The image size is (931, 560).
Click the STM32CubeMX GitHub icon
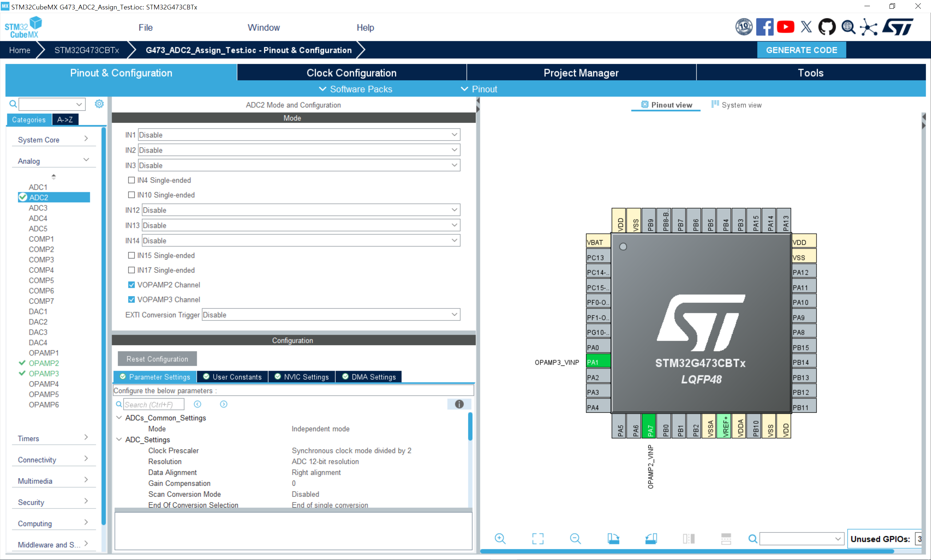tap(827, 27)
